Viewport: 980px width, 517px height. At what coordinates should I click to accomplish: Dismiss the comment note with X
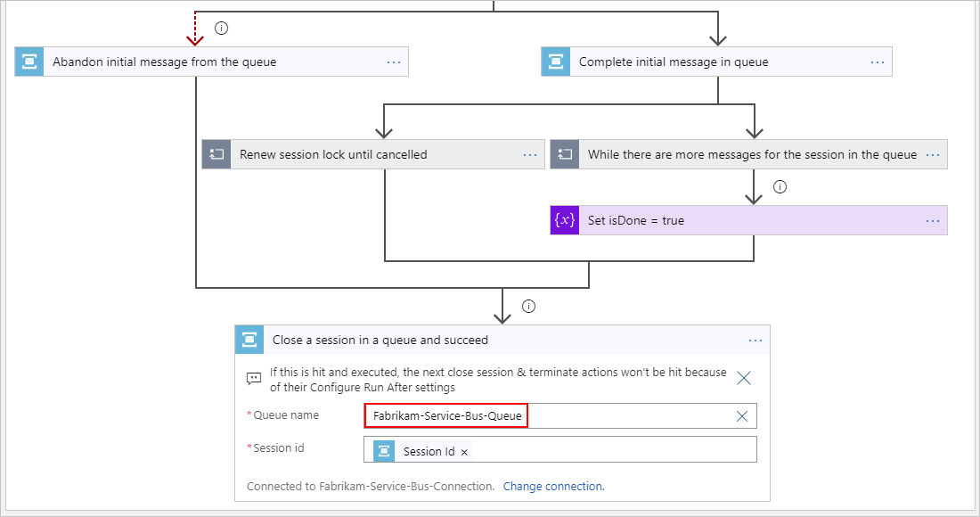744,378
